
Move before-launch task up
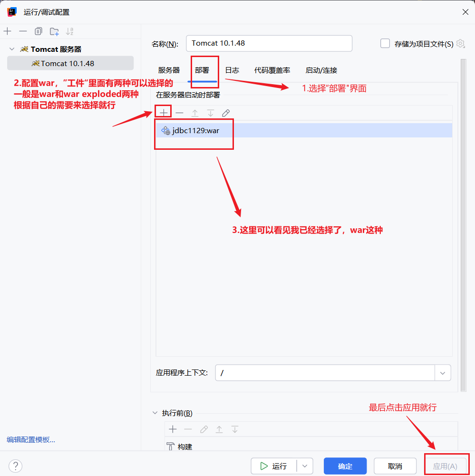(x=219, y=429)
